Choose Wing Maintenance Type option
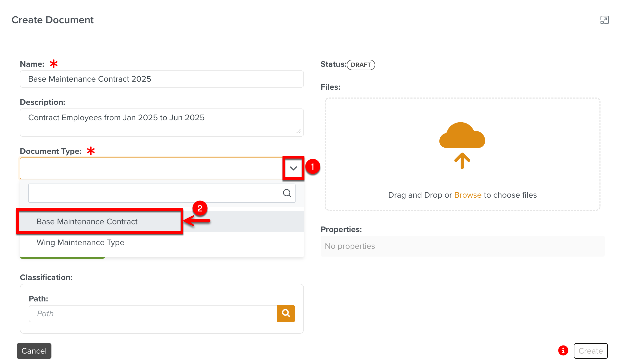This screenshot has height=364, width=624. tap(80, 242)
